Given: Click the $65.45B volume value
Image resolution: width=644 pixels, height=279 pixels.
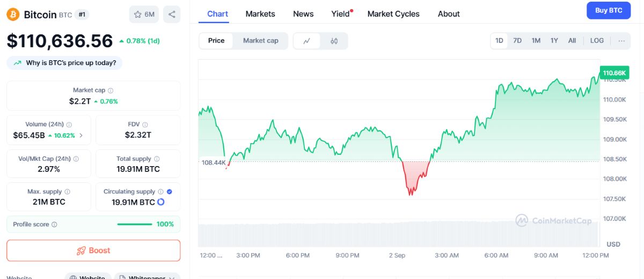Looking at the screenshot, I should [29, 135].
